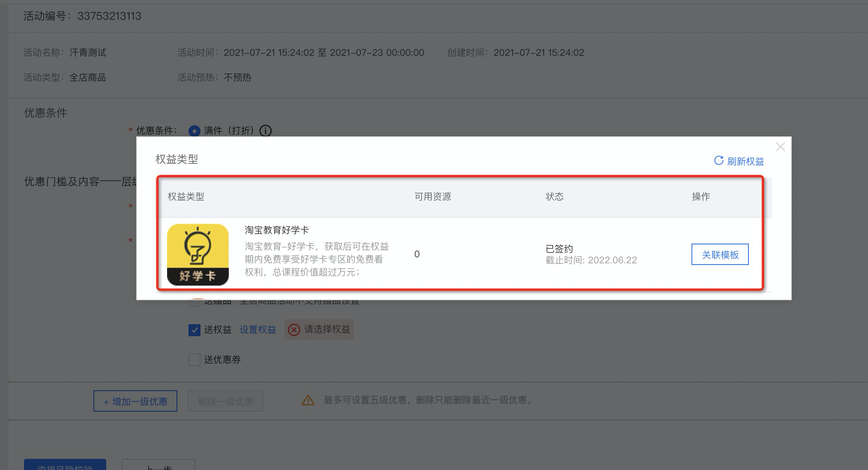Click the warning triangle icon
The width and height of the screenshot is (868, 470).
click(x=308, y=401)
